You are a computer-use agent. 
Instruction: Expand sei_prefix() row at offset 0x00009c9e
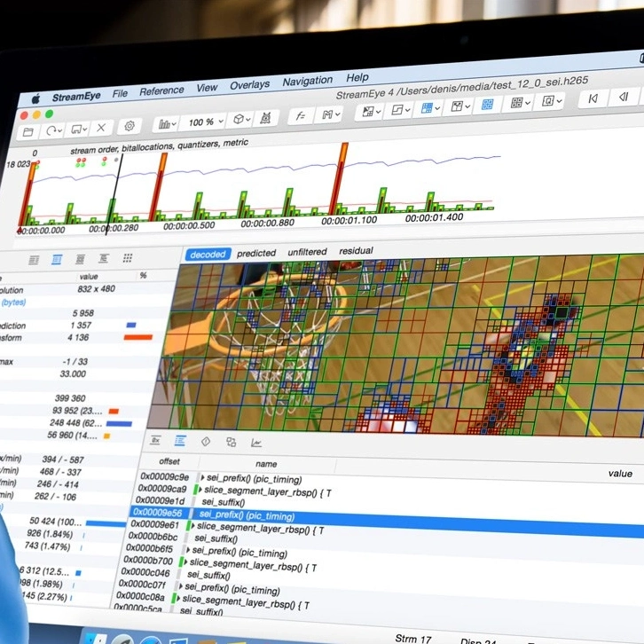202,477
